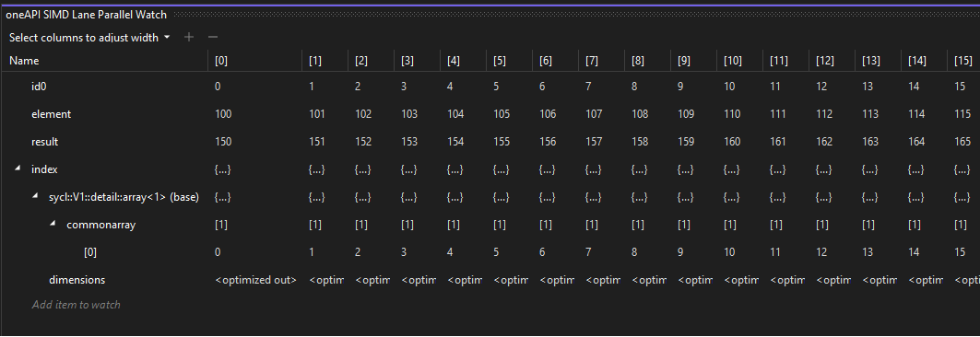Image resolution: width=980 pixels, height=337 pixels.
Task: Open the Select columns to adjust width dropdown
Action: (89, 38)
